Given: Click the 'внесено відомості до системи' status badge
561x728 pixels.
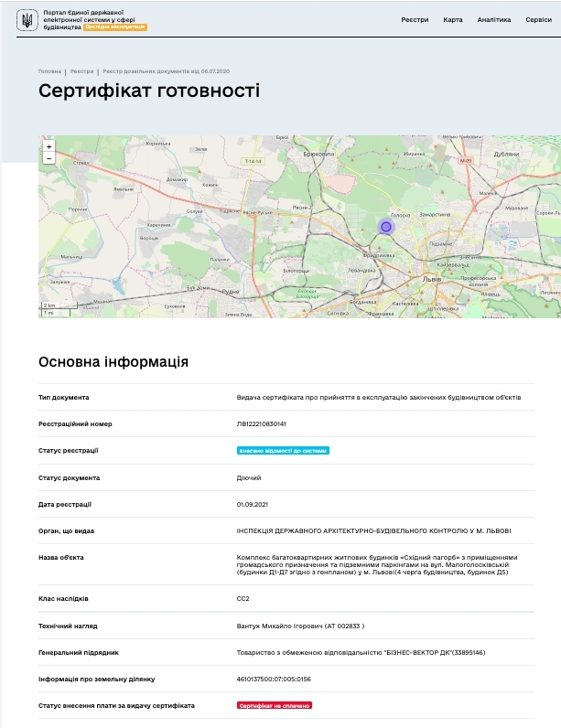Looking at the screenshot, I should pyautogui.click(x=283, y=450).
